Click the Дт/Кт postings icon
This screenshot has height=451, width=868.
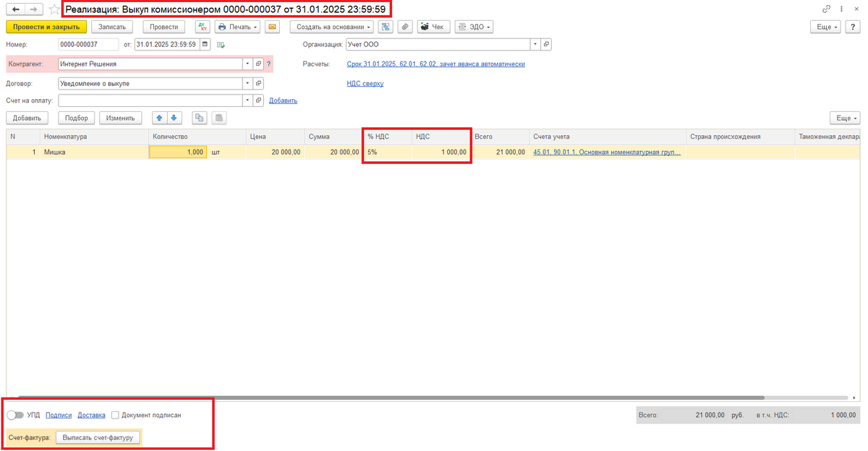203,27
